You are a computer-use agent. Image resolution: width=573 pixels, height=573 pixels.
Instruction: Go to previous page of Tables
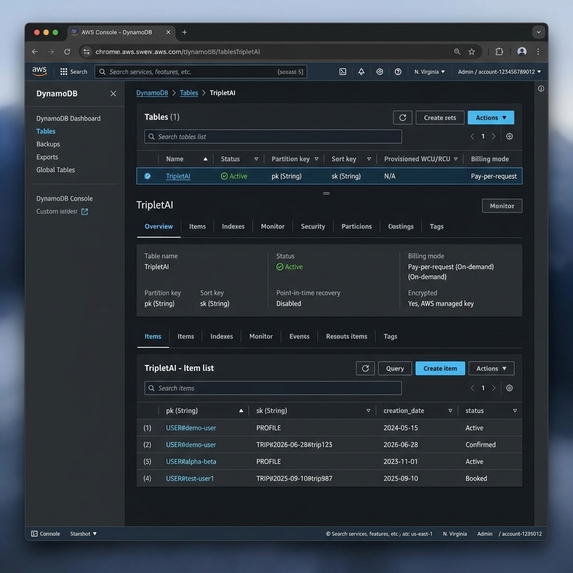tap(472, 136)
